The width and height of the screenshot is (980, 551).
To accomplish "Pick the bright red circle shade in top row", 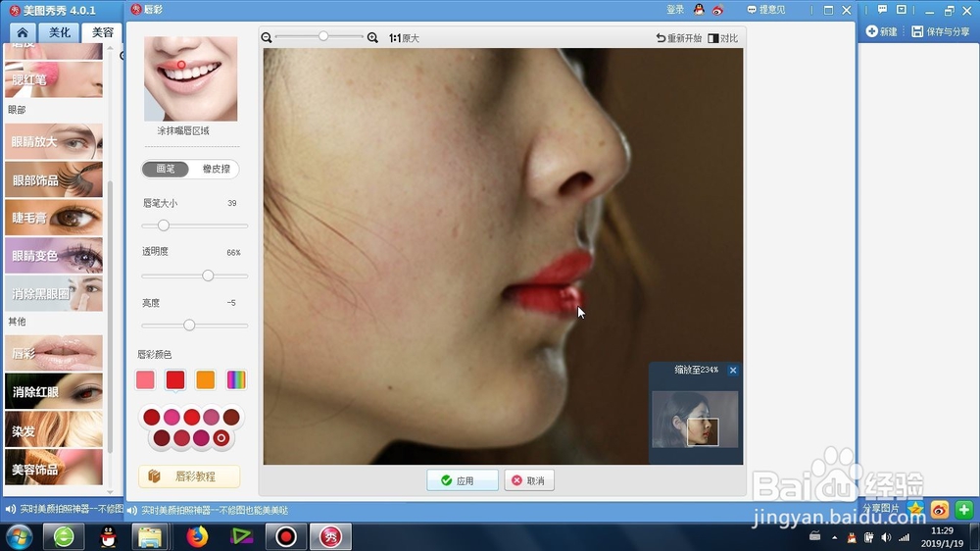I will tap(191, 417).
